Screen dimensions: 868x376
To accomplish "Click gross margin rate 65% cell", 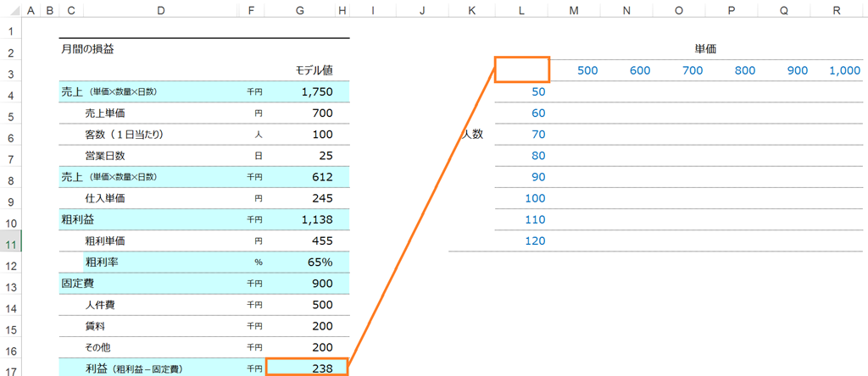I will (307, 262).
